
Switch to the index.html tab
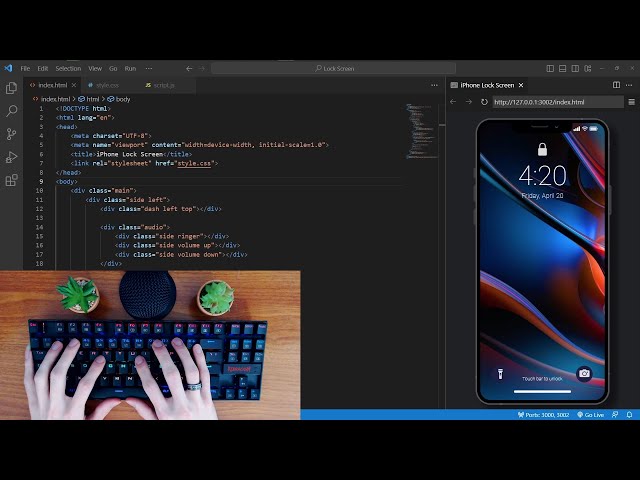[x=53, y=85]
